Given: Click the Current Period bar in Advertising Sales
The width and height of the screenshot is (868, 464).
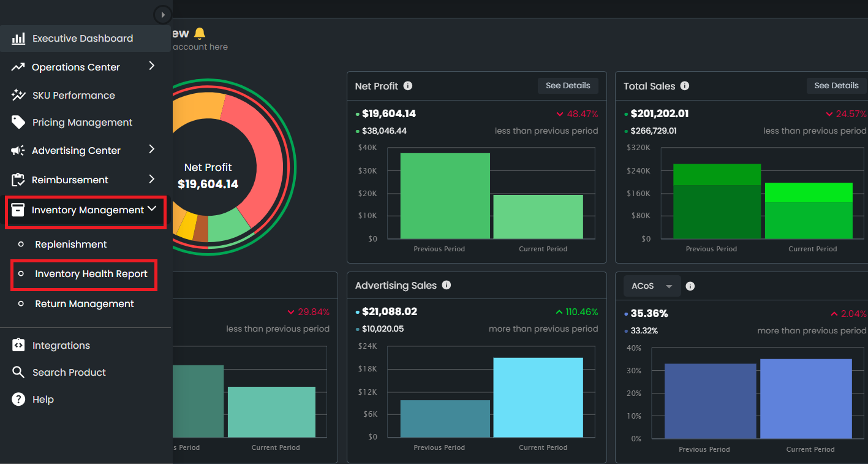Looking at the screenshot, I should (538, 397).
